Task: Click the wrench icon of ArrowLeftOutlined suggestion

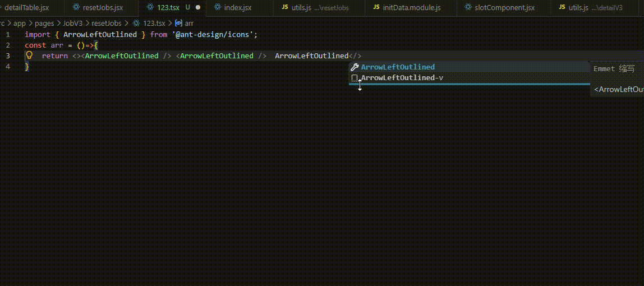Action: coord(355,67)
